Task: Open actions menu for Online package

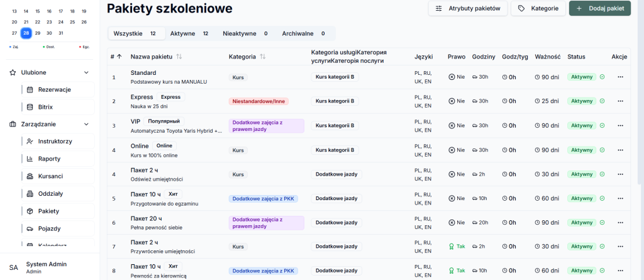Action: (620, 150)
